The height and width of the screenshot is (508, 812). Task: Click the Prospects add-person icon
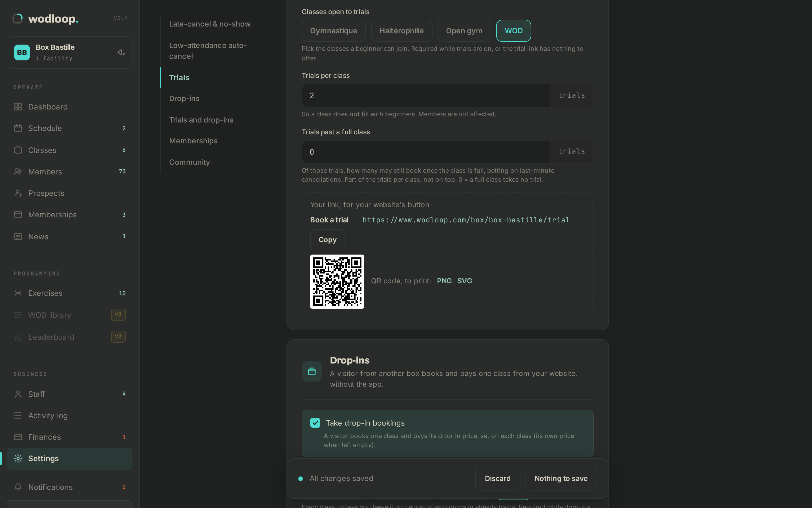coord(18,193)
